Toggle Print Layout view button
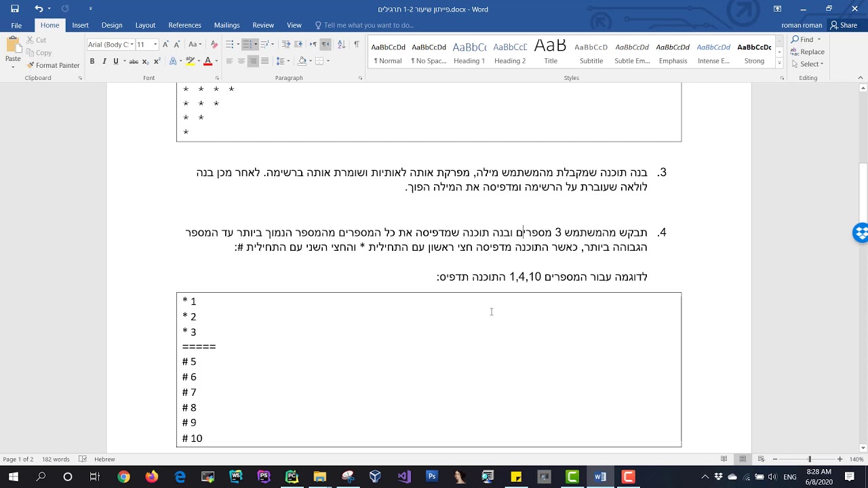This screenshot has width=868, height=488. [x=743, y=460]
